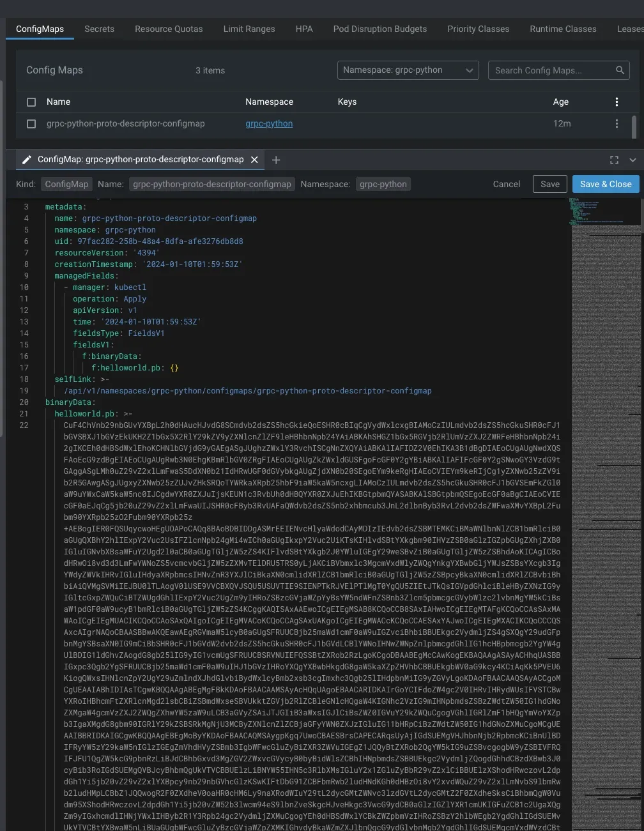The height and width of the screenshot is (831, 644).
Task: Click the 'name: grpc-python-proto-descriptor-configmap' editor line
Action: pyautogui.click(x=155, y=218)
